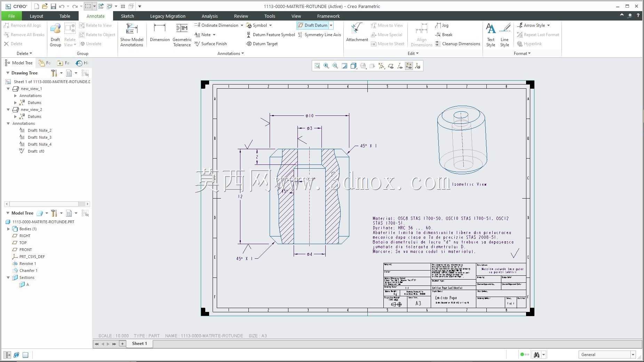Expand the Ordinate Dimension dropdown arrow
Viewport: 644px width, 362px height.
coord(242,25)
